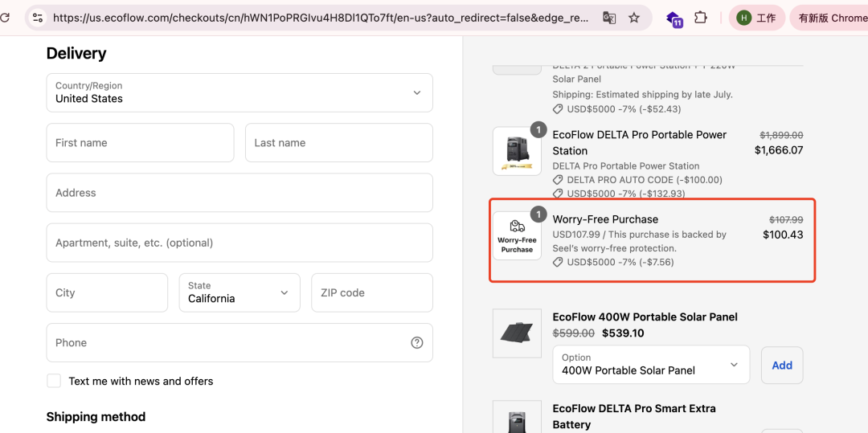Click the browser URL address bar

pyautogui.click(x=321, y=18)
